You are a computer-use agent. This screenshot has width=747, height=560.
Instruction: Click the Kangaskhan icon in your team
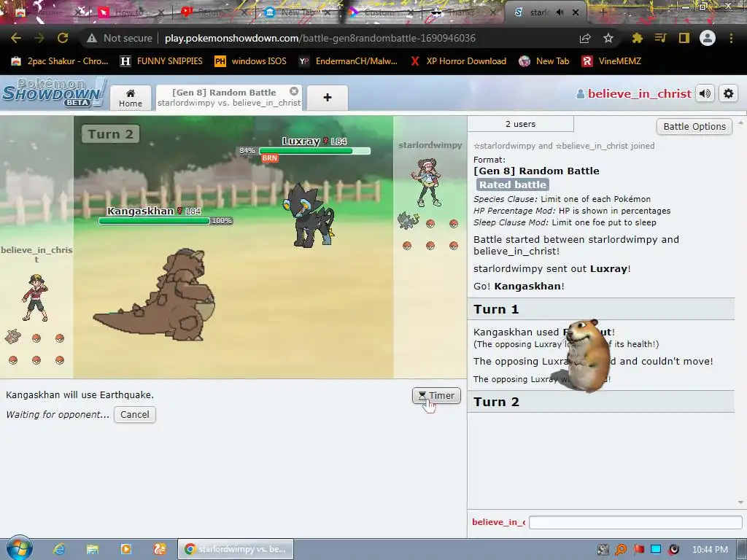click(13, 337)
